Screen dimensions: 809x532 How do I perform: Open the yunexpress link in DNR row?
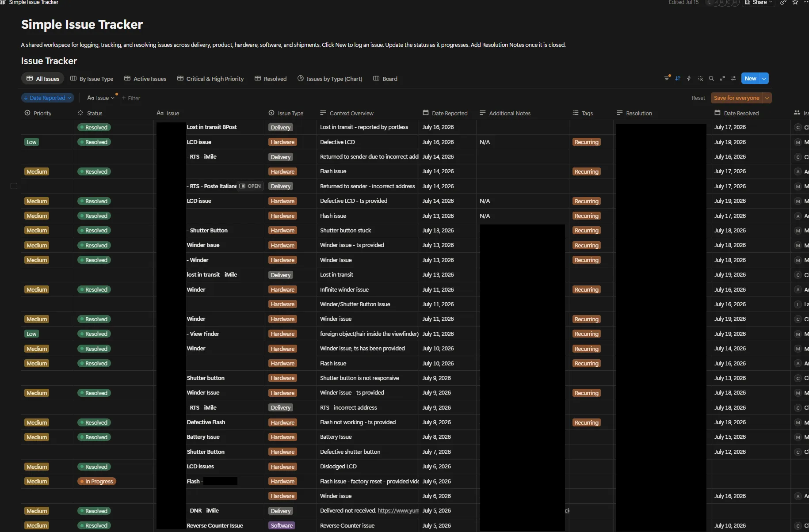(398, 511)
